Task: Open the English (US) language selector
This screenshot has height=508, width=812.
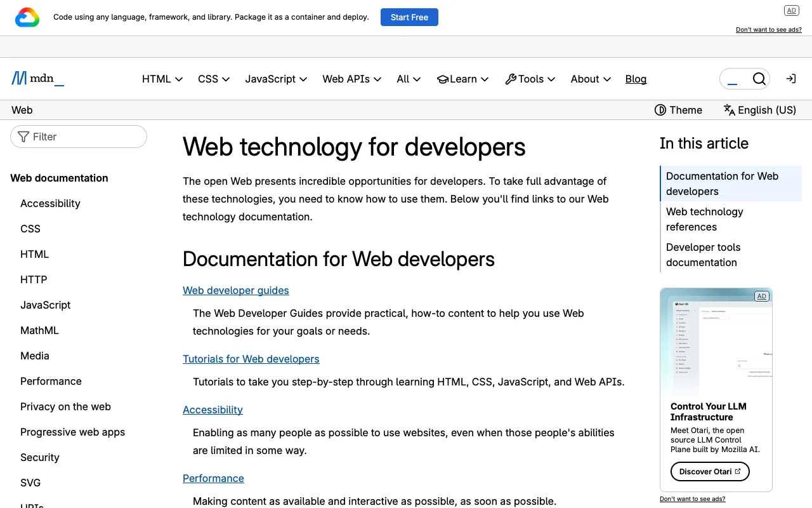Action: click(759, 110)
